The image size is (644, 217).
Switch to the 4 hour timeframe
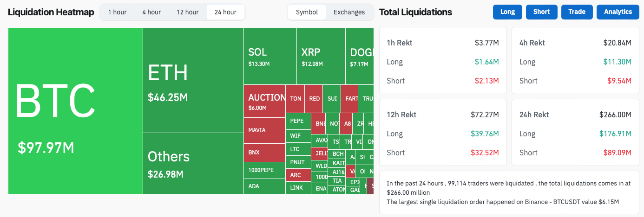point(151,12)
